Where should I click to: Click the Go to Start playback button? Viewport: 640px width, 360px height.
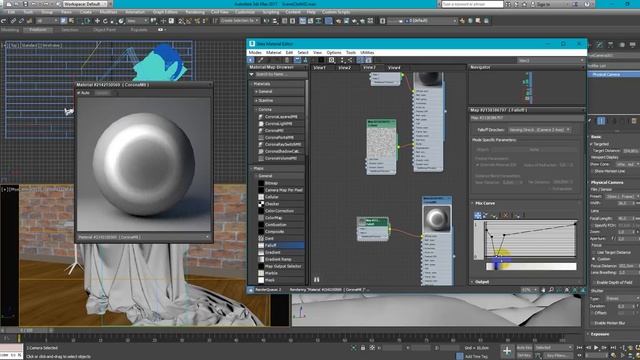coord(580,348)
